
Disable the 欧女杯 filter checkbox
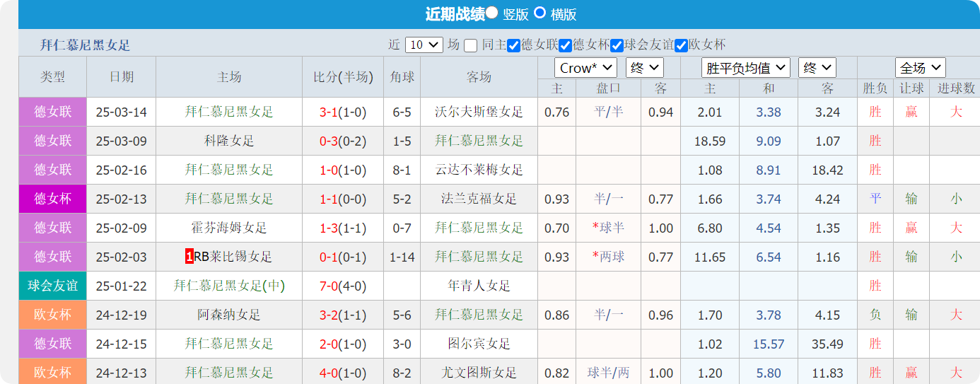pos(682,45)
